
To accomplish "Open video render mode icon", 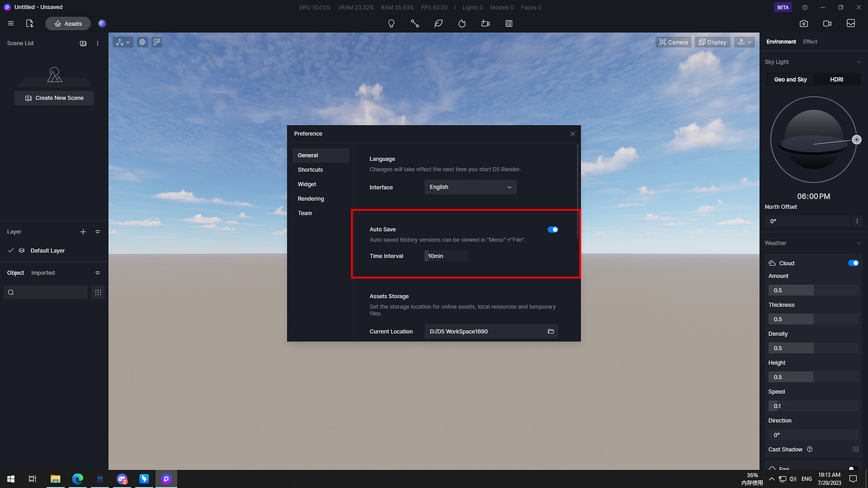I will [827, 23].
